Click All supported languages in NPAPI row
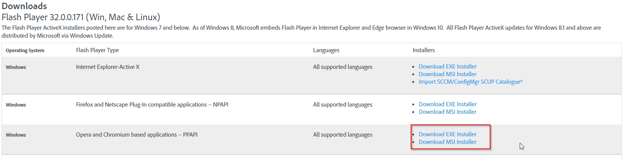Viewport: 644px width, 161px height. pyautogui.click(x=343, y=105)
